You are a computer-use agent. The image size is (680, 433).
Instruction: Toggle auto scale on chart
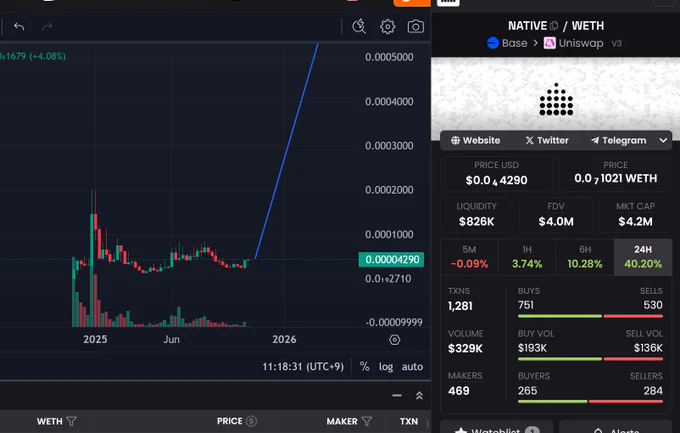coord(412,367)
